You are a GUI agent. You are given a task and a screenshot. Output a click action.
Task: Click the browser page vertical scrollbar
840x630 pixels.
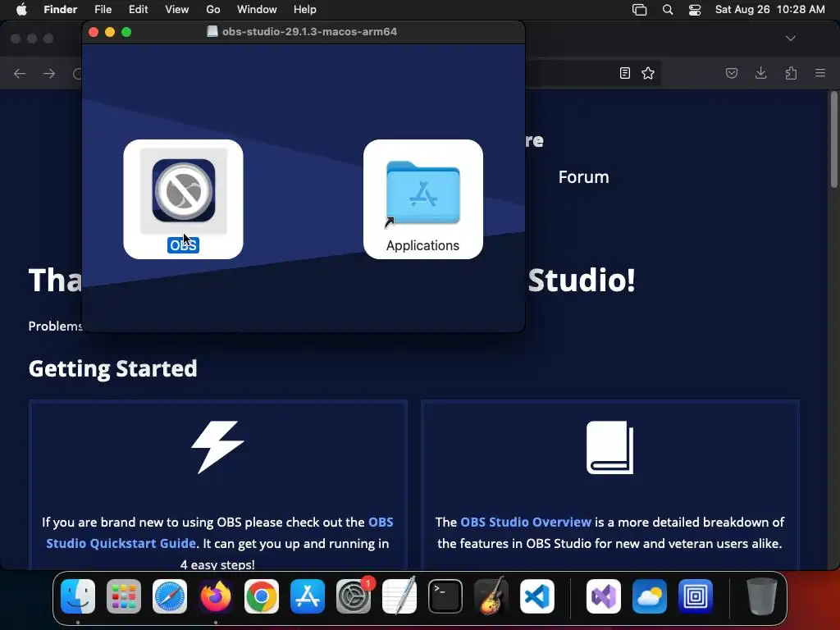tap(833, 140)
